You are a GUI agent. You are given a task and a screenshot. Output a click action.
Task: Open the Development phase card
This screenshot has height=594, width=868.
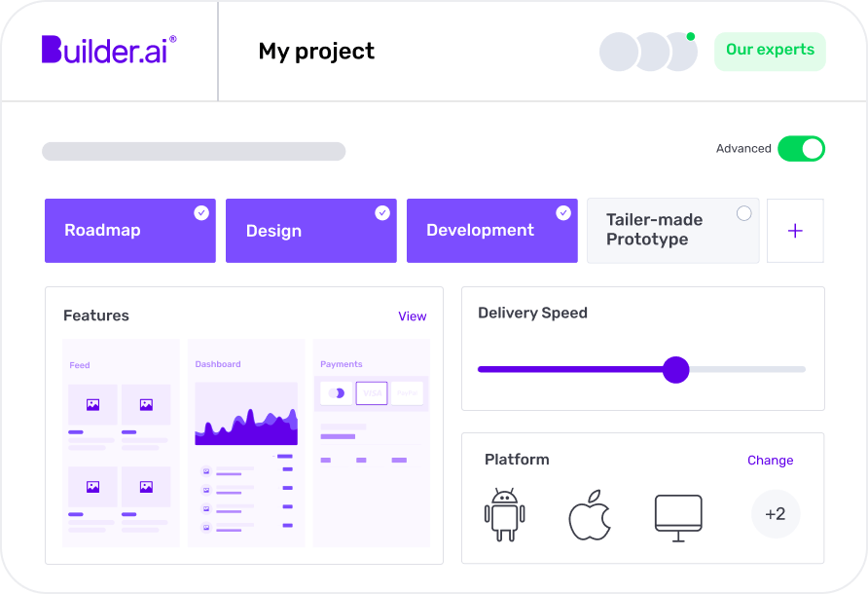tap(492, 231)
